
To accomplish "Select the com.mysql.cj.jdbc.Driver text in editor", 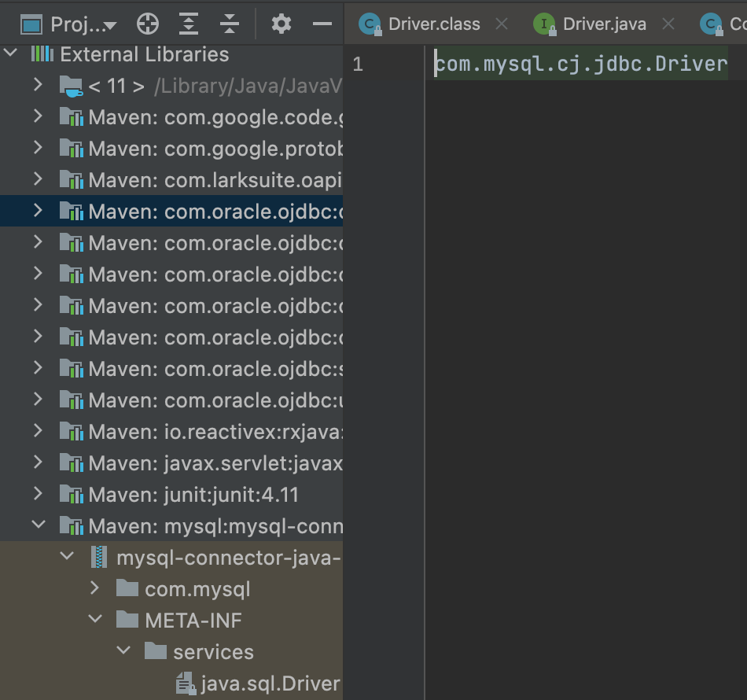I will tap(580, 64).
